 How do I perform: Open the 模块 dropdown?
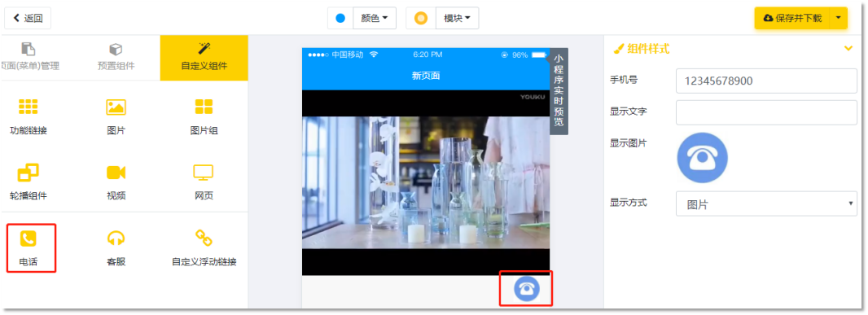(458, 18)
